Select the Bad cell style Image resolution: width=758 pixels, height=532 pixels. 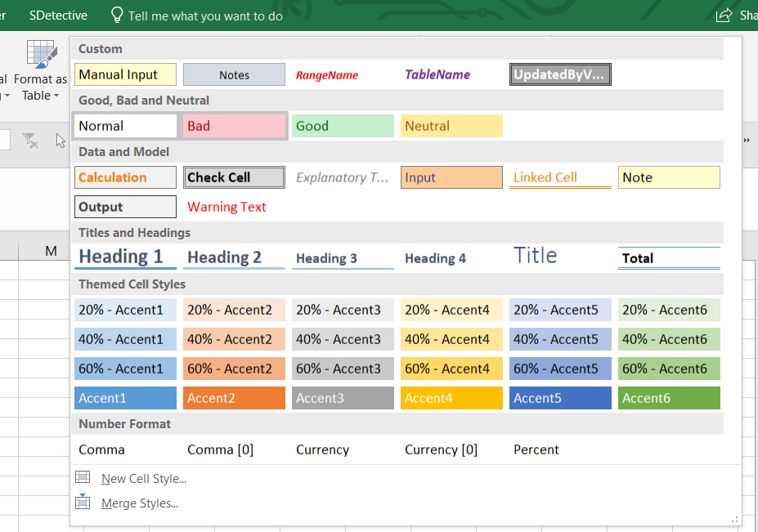point(234,126)
